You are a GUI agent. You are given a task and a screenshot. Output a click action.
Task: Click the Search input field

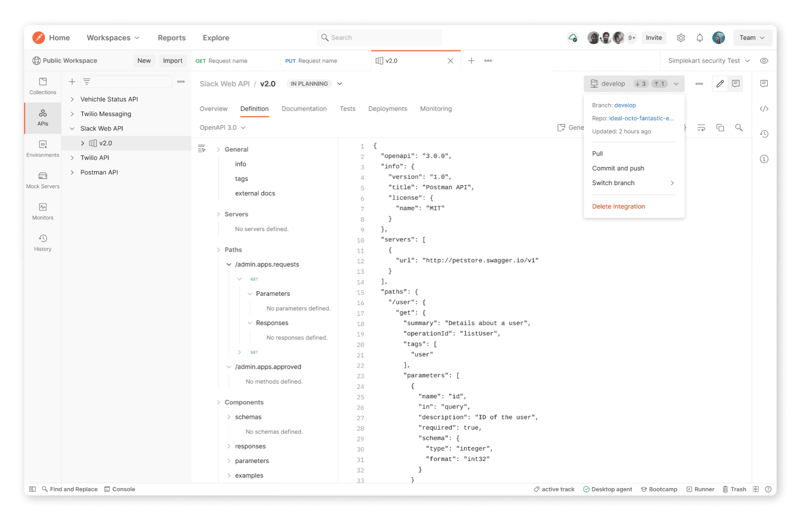[379, 38]
